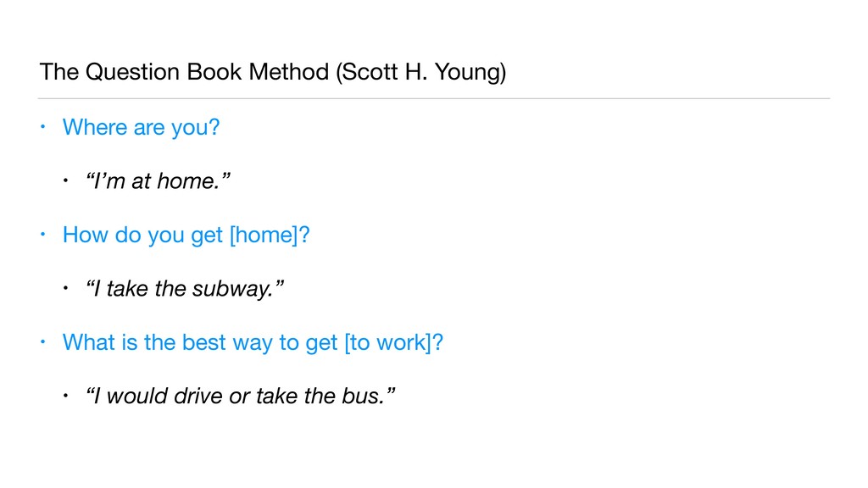The image size is (868, 488).
Task: Click the black bullet before "I'm at home."
Action: point(65,180)
